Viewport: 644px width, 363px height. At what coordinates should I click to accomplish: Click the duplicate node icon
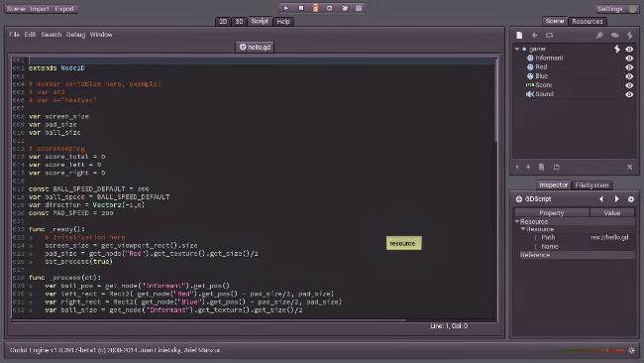(x=542, y=167)
